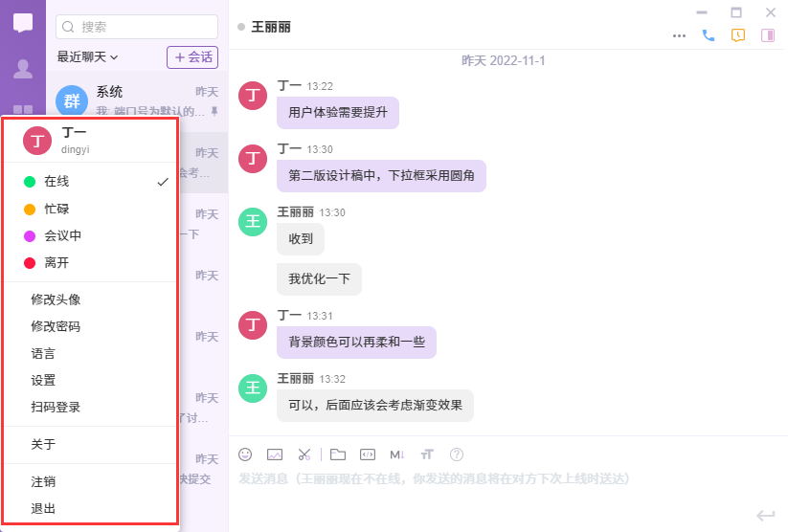Click the 会话 new chat button

pyautogui.click(x=191, y=57)
